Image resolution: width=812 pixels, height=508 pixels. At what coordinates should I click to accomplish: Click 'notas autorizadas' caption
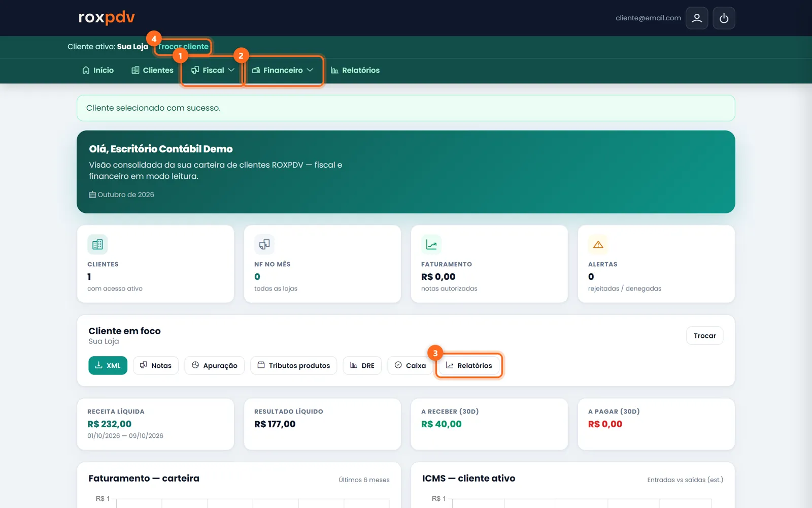pyautogui.click(x=449, y=289)
